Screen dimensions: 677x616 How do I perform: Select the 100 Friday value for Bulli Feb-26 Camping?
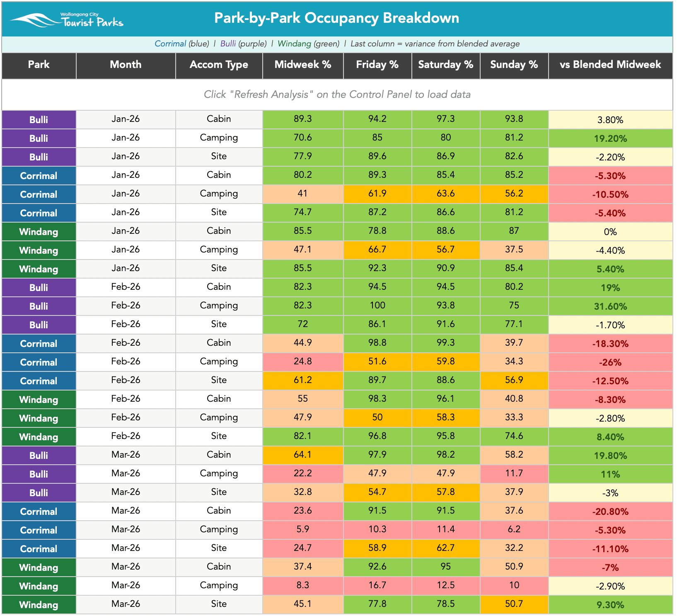[377, 306]
